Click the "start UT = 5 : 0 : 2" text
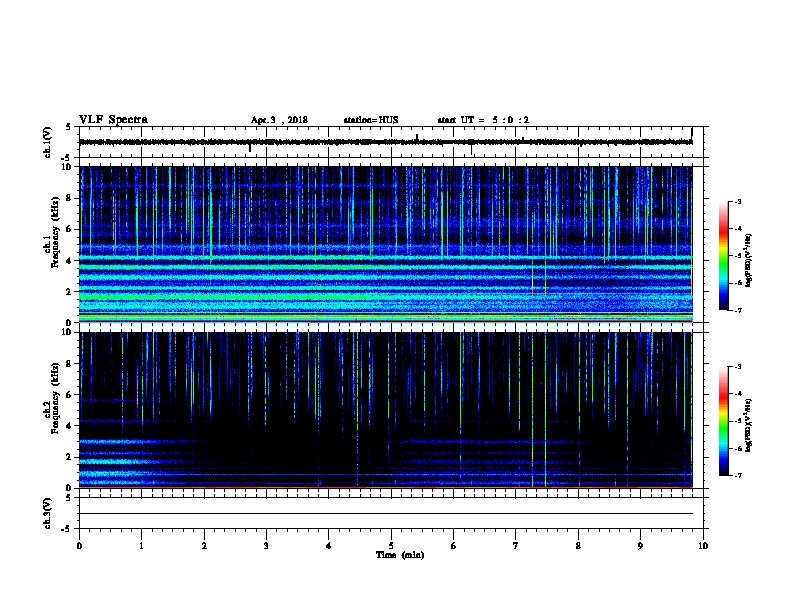The height and width of the screenshot is (612, 792). point(483,120)
